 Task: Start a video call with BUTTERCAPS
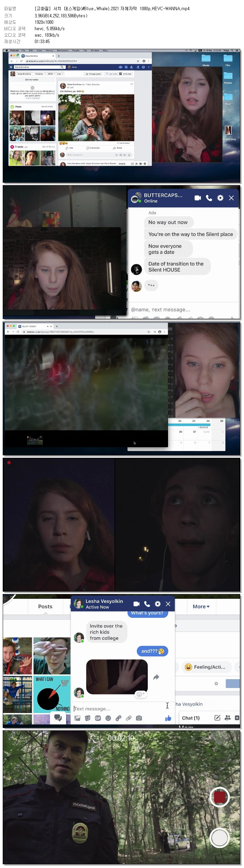(198, 198)
